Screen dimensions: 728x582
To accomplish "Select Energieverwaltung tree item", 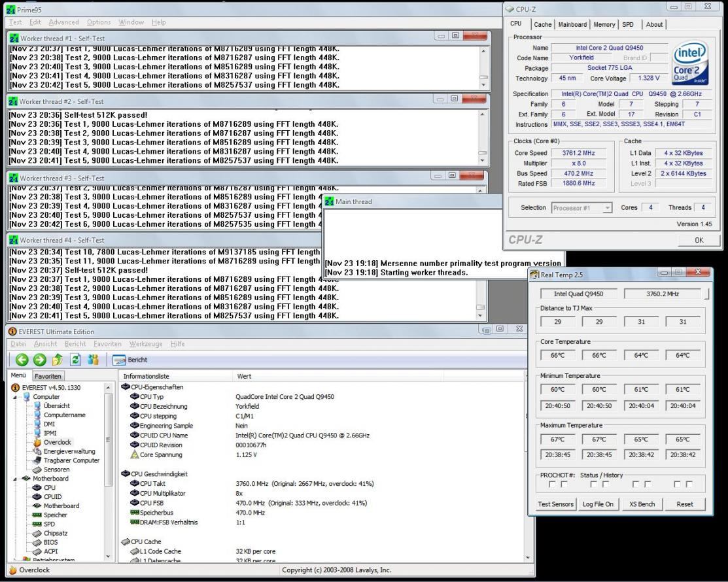I will click(69, 451).
